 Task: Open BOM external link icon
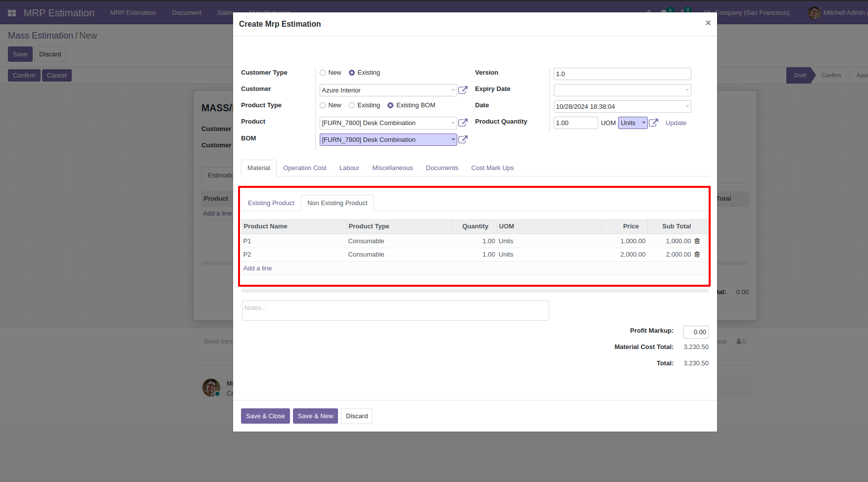coord(463,139)
